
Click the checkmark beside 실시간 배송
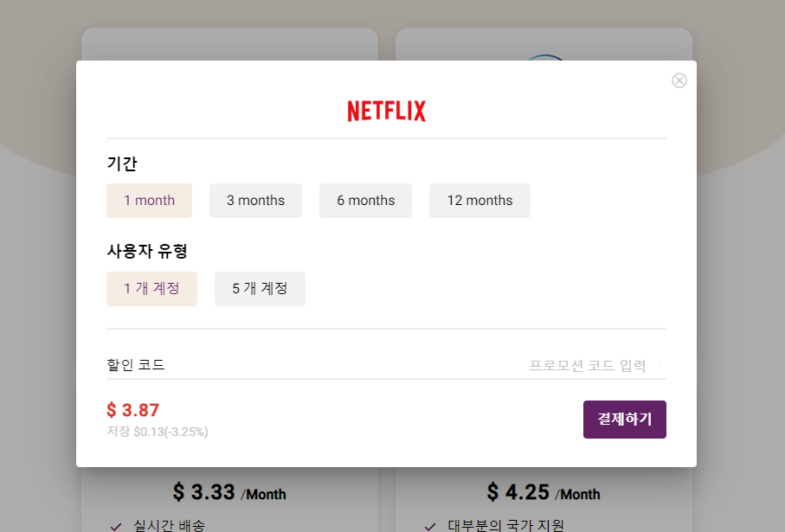[x=116, y=527]
